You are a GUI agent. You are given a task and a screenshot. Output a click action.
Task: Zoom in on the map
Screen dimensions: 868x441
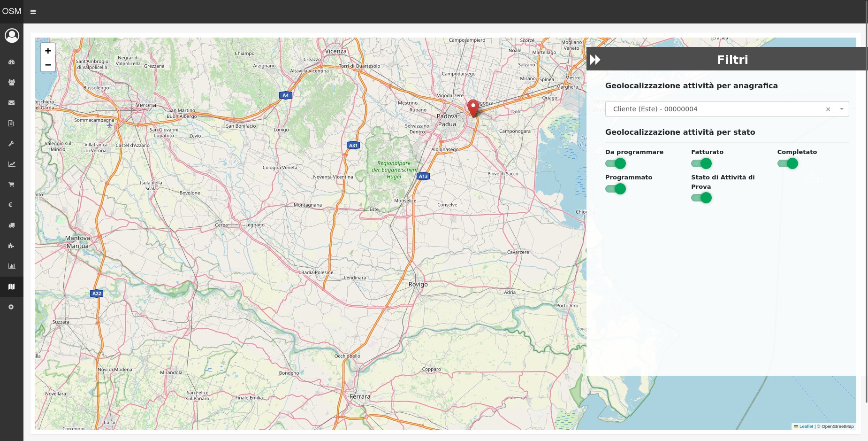point(48,51)
